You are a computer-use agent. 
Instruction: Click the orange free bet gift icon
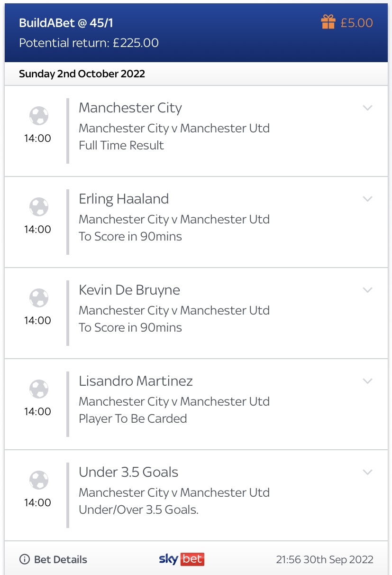click(x=328, y=22)
